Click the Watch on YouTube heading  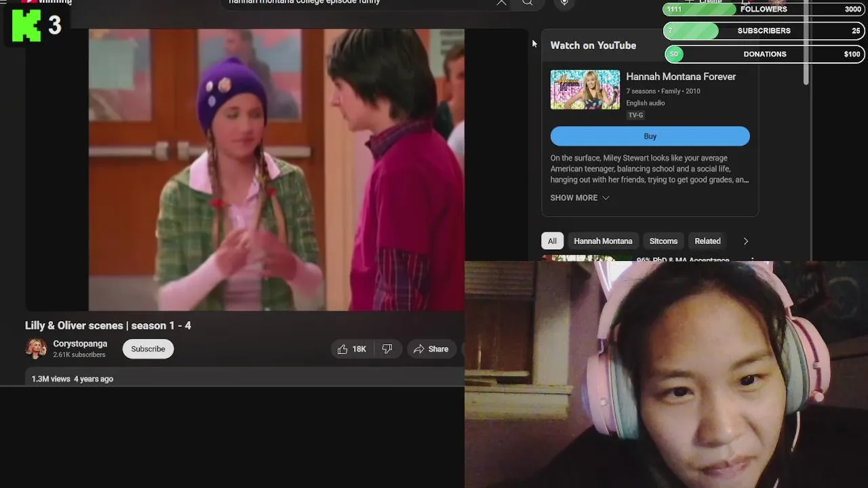coord(593,45)
